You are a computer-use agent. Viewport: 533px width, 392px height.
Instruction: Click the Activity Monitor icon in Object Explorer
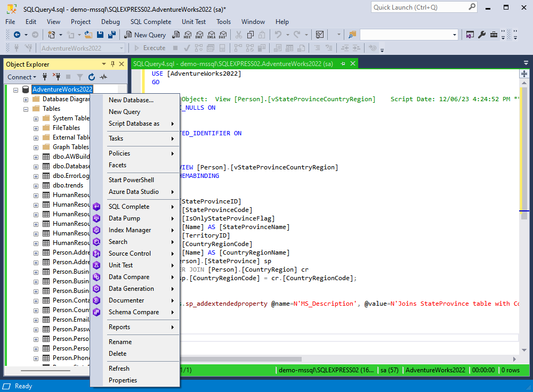pos(103,77)
